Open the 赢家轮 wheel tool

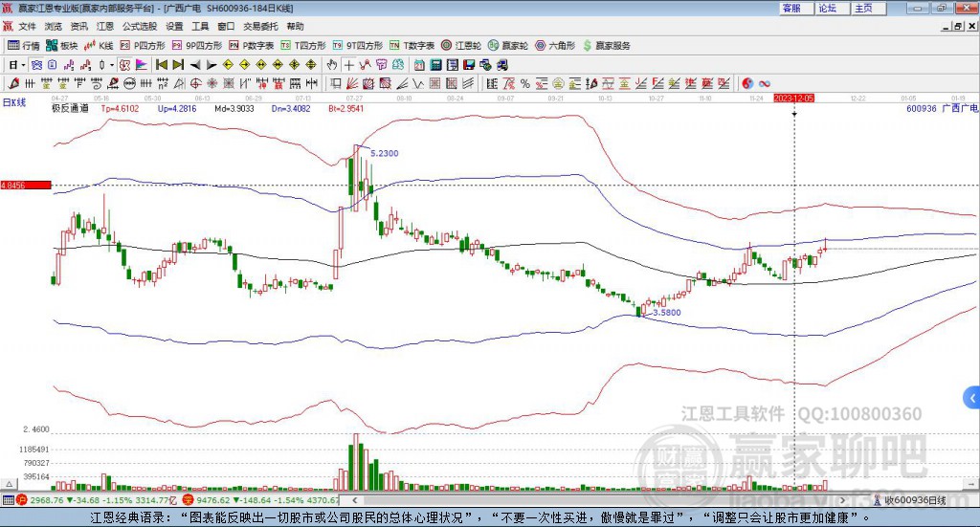click(x=508, y=46)
